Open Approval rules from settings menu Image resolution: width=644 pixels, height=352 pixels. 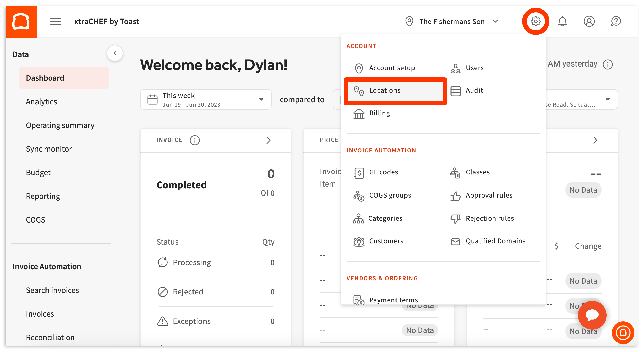coord(489,195)
